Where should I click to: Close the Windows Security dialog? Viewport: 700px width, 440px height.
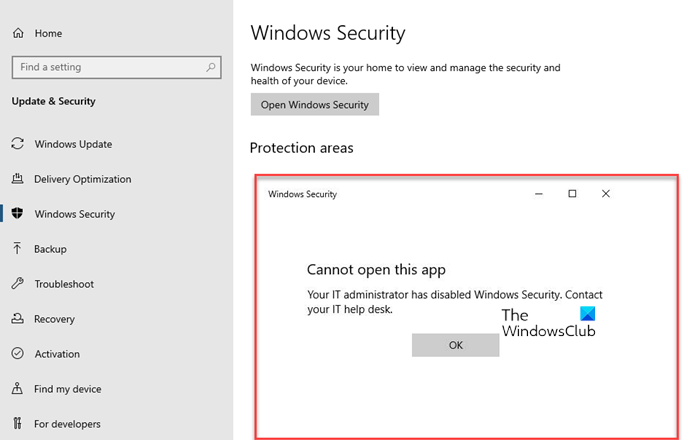click(606, 194)
